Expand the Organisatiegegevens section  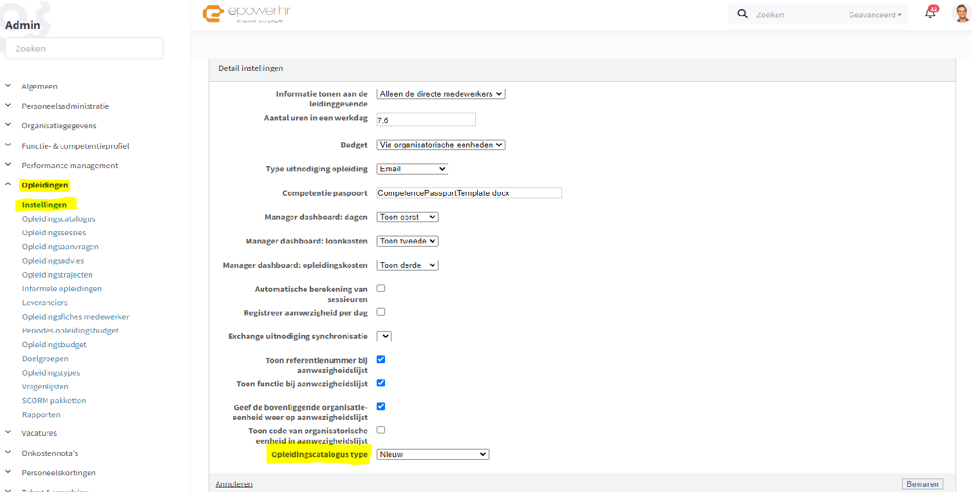point(59,126)
